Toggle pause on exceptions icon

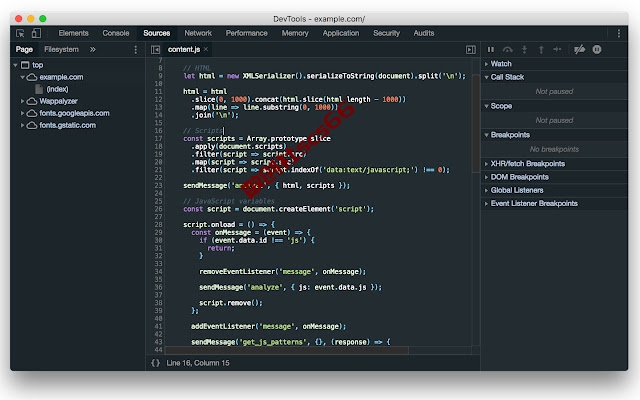(x=597, y=49)
